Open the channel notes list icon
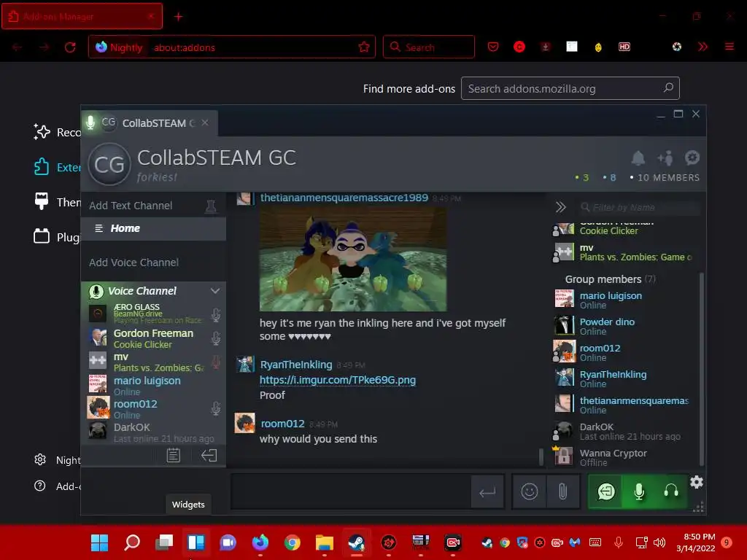 point(174,456)
